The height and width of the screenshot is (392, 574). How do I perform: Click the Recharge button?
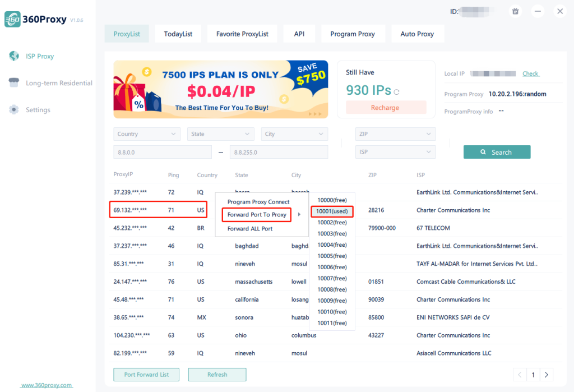point(386,107)
